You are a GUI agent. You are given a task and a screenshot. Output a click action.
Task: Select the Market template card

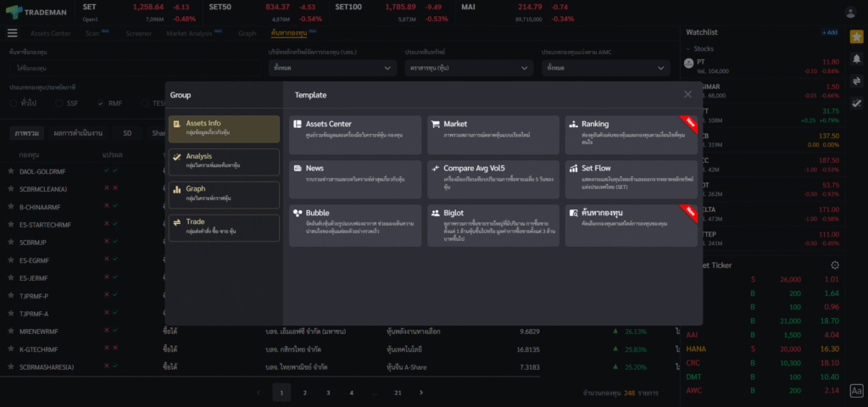492,135
